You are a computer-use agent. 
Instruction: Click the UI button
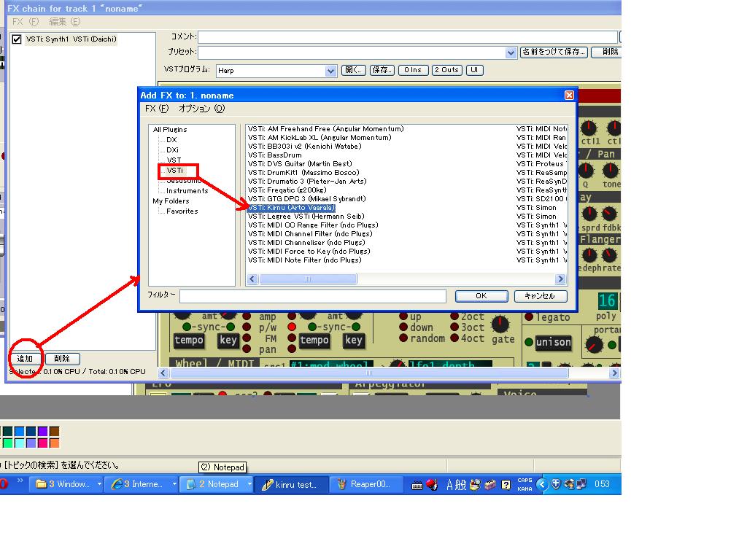[x=474, y=70]
